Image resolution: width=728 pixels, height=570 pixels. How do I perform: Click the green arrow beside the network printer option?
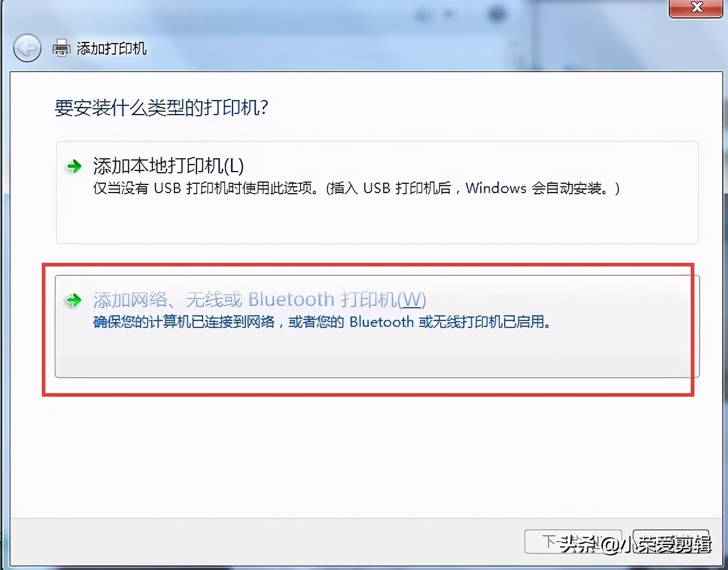(73, 299)
